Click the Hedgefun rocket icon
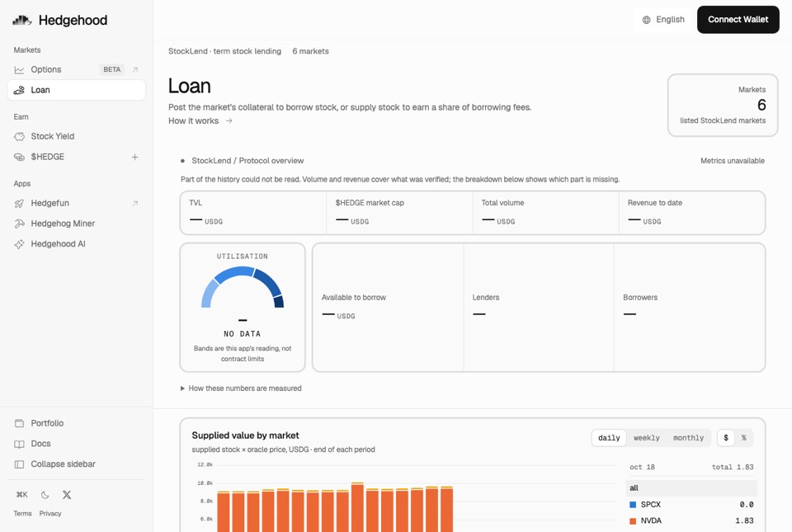 [x=19, y=204]
